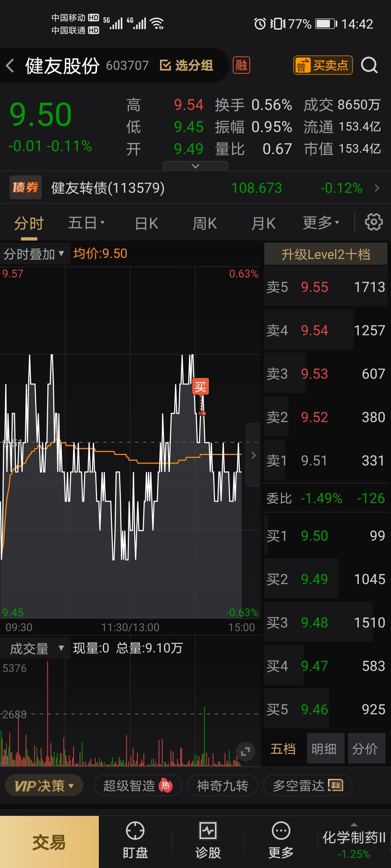Image resolution: width=391 pixels, height=868 pixels.
Task: Tap the Wi-Fi signal status icon
Action: [157, 23]
